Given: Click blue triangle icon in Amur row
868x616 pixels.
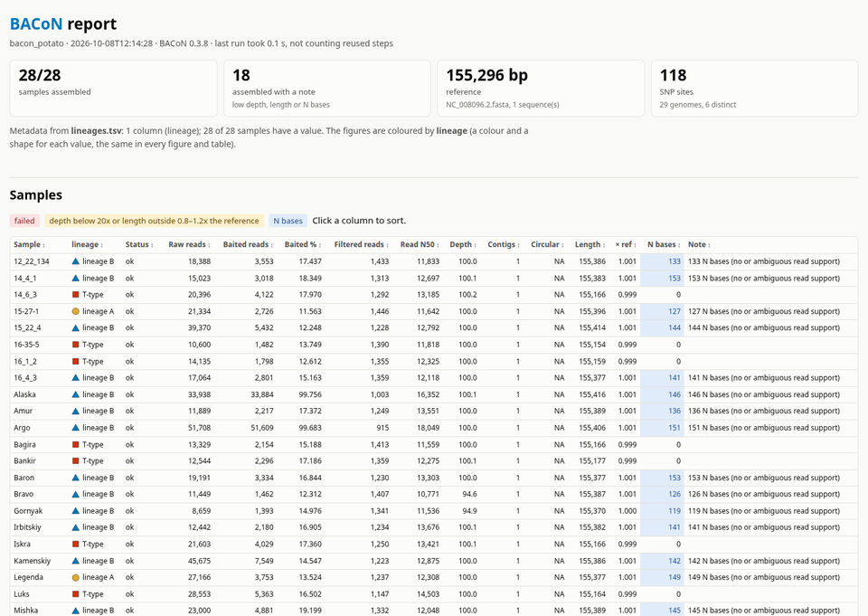Looking at the screenshot, I should click(76, 411).
